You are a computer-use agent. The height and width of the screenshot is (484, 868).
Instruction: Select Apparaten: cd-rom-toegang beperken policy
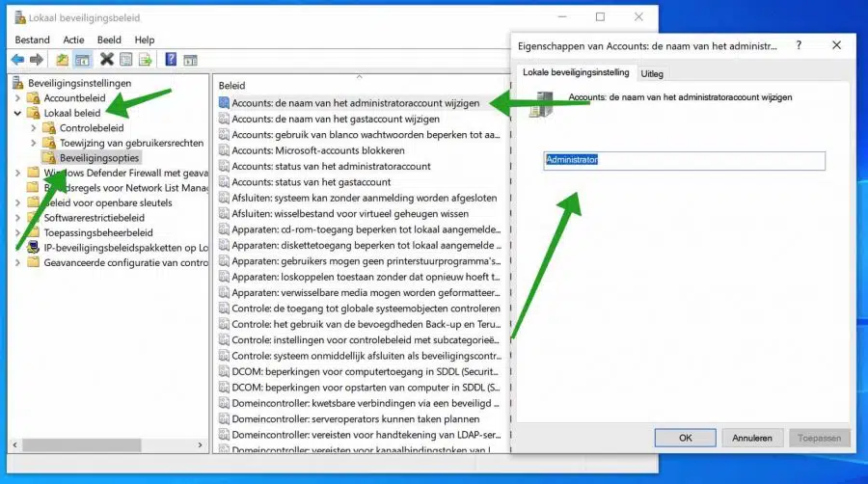click(366, 229)
